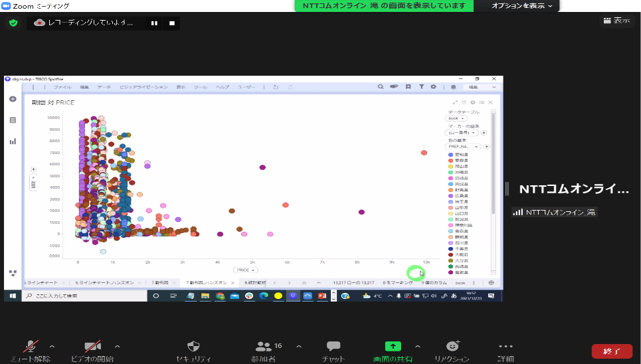
Task: Open Spotfire 表示 menu
Action: (x=181, y=87)
